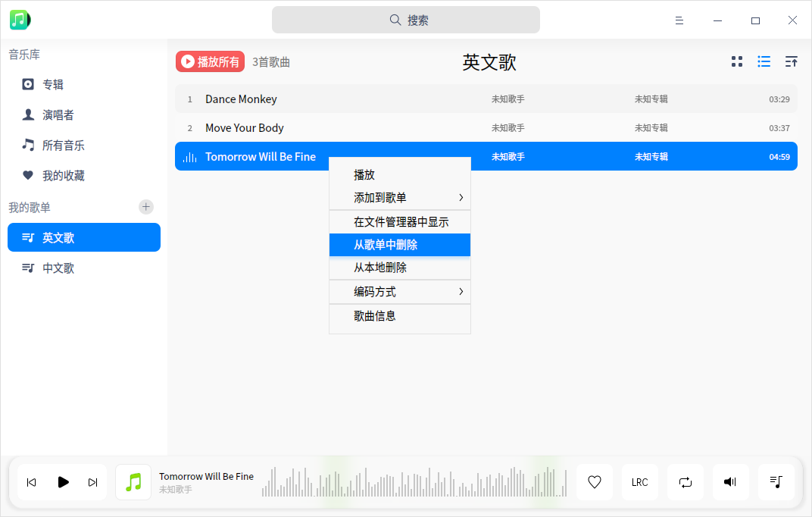Switch to list view mode
The image size is (812, 517).
764,61
